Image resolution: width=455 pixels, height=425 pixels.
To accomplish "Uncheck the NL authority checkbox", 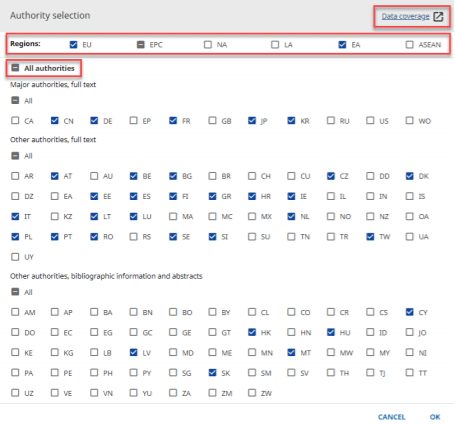I will 291,216.
